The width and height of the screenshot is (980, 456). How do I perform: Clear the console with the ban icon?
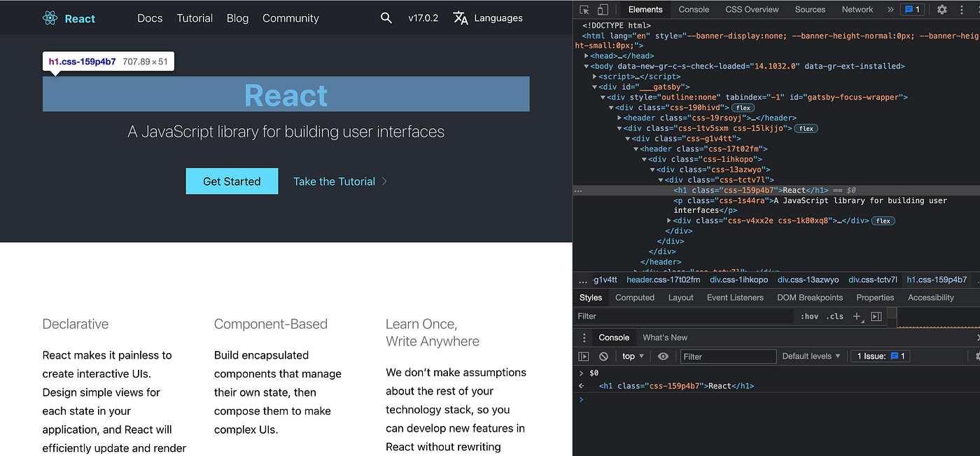(603, 357)
